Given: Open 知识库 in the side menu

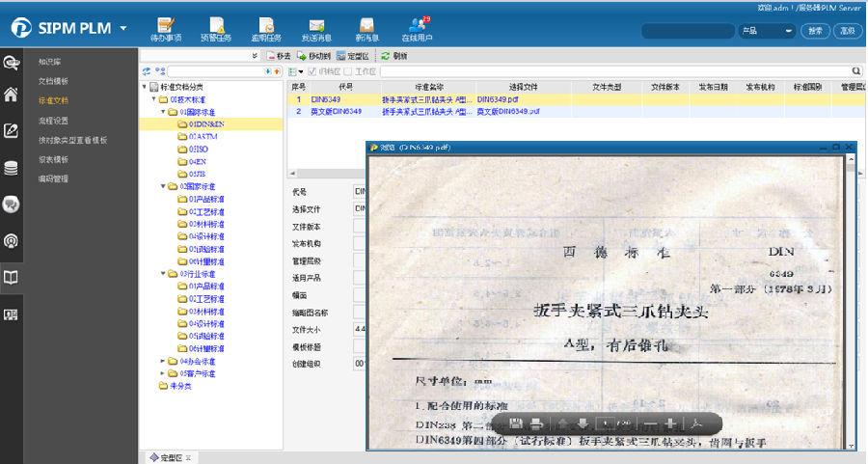Looking at the screenshot, I should pyautogui.click(x=50, y=62).
